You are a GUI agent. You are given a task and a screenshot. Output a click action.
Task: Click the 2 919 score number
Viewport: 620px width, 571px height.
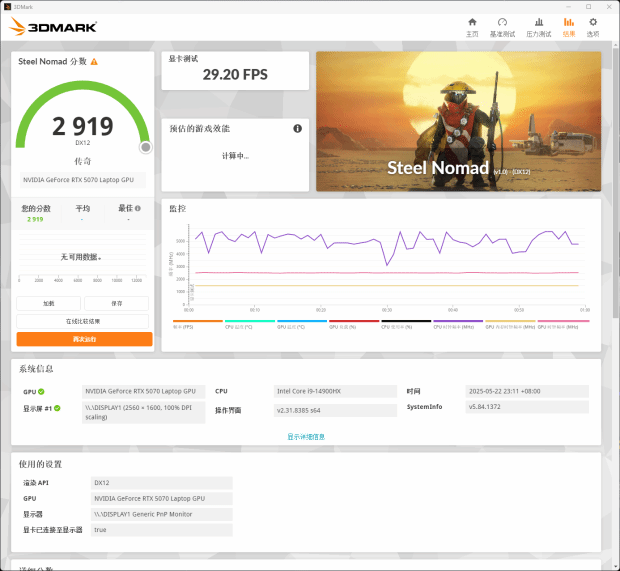[83, 127]
